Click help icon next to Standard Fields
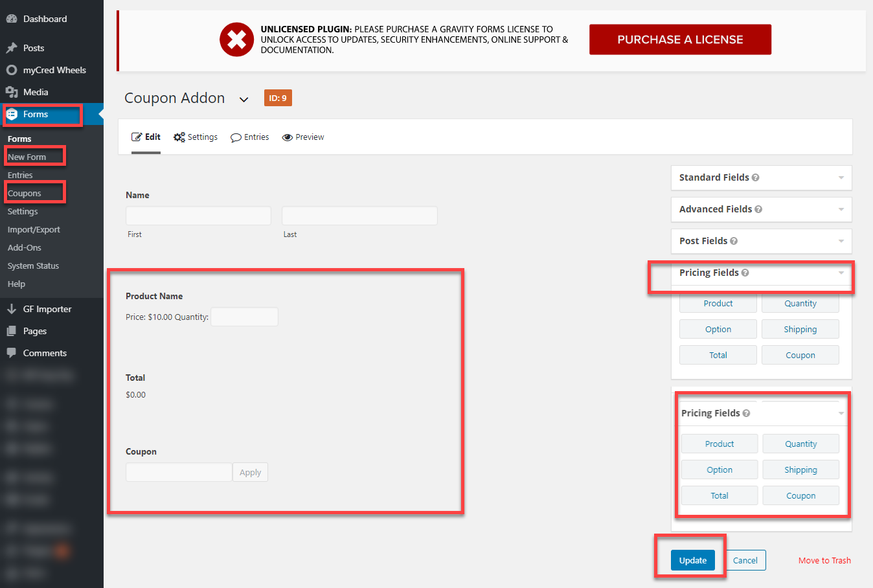 756,177
